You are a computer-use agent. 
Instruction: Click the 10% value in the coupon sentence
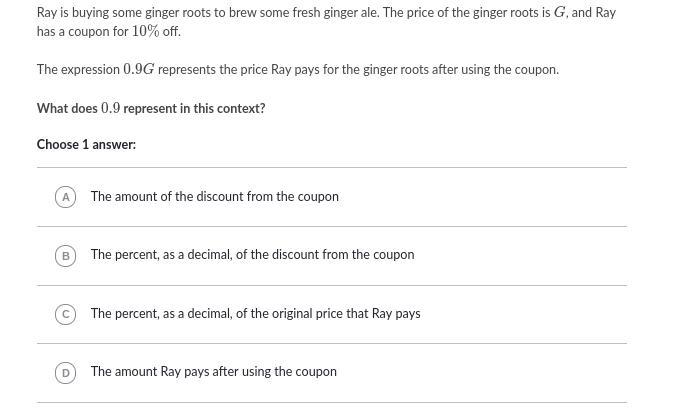145,32
